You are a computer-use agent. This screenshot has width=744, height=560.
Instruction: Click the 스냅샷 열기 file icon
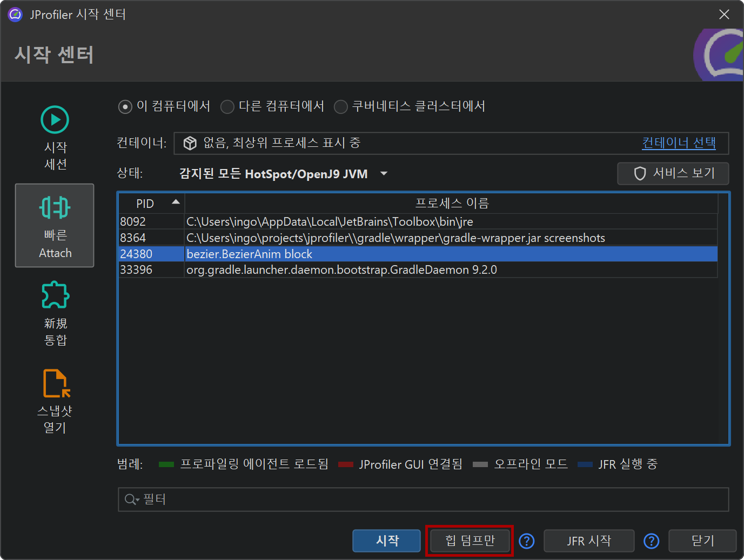56,383
